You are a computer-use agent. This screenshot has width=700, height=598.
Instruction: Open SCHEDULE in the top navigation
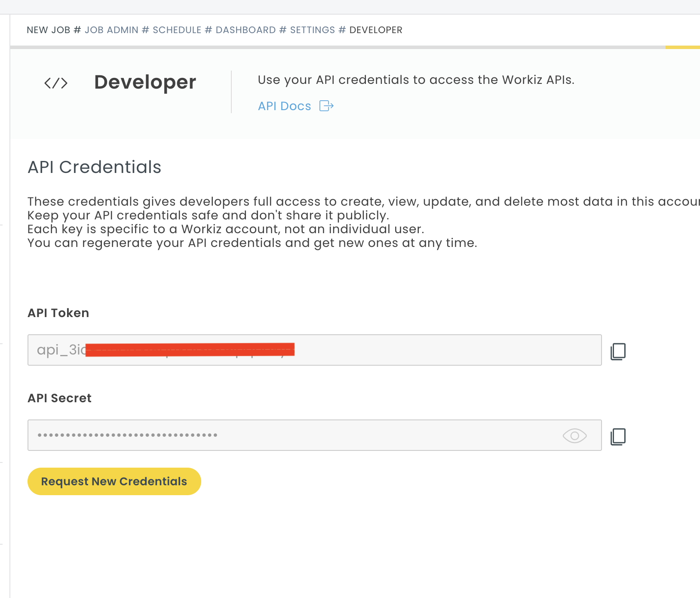coord(177,30)
